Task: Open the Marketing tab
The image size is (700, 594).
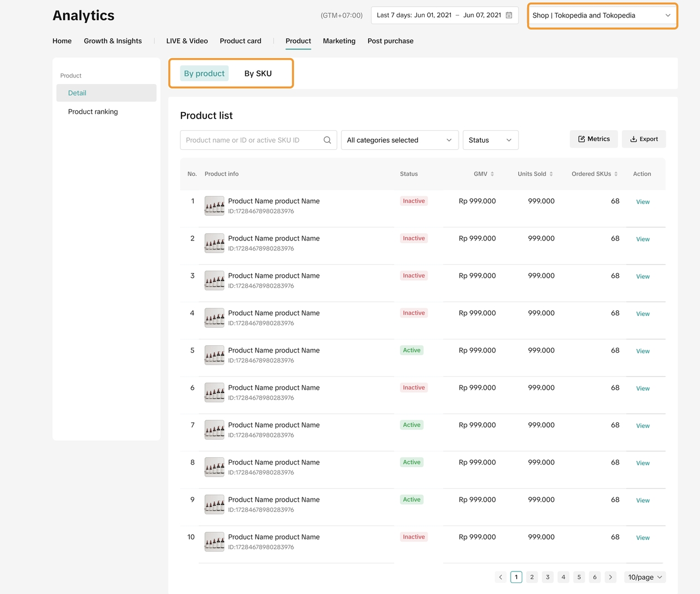Action: tap(339, 41)
